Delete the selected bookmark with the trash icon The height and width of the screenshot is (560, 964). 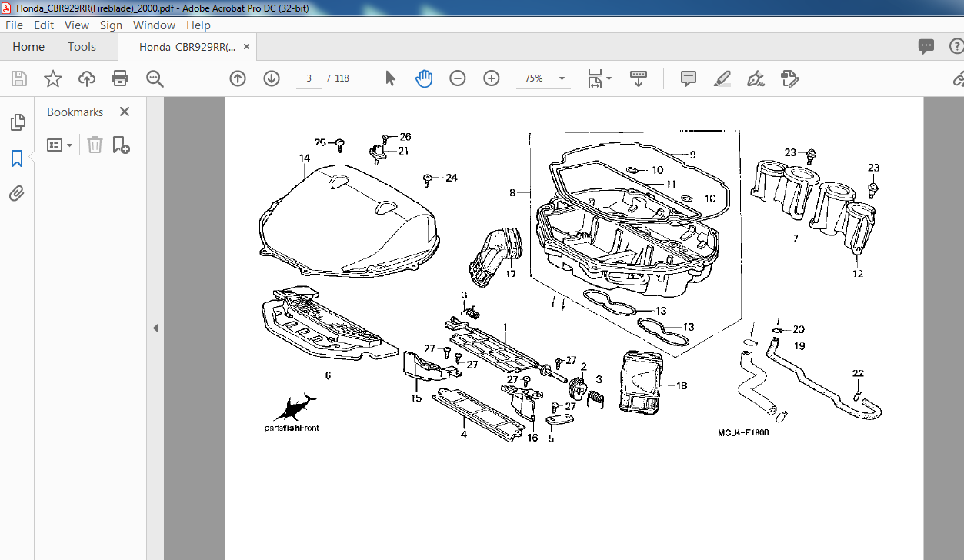pyautogui.click(x=95, y=145)
